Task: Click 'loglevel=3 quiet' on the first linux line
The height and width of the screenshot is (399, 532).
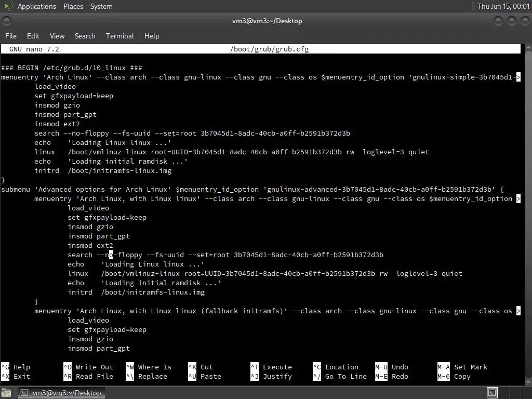Action: coord(396,152)
